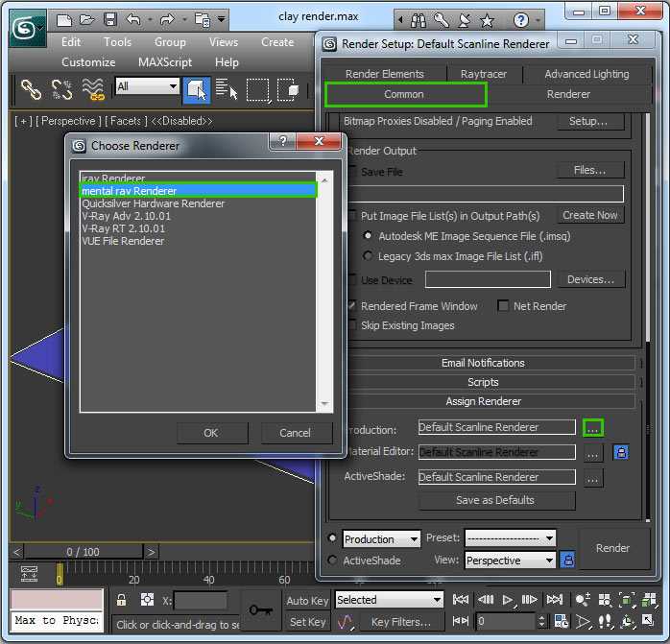The width and height of the screenshot is (670, 644).
Task: Play the animation
Action: tap(508, 600)
